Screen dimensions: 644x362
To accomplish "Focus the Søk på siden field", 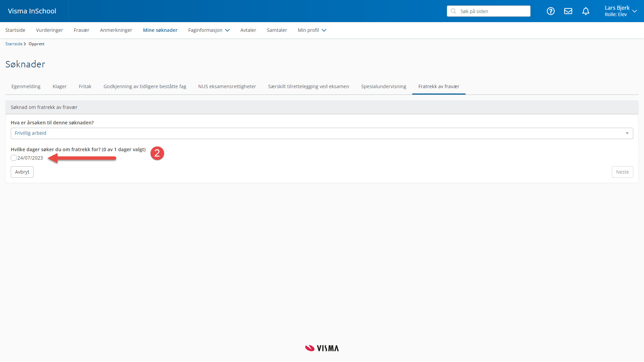I will (x=493, y=11).
